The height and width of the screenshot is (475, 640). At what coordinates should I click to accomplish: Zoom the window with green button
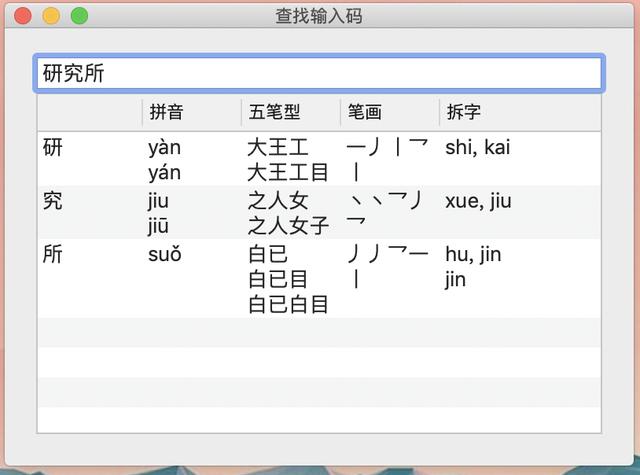point(80,16)
